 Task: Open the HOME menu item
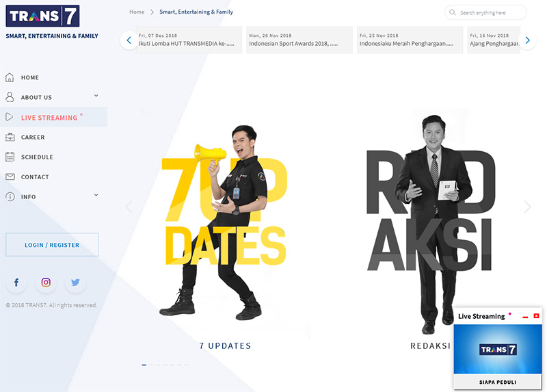[x=30, y=77]
